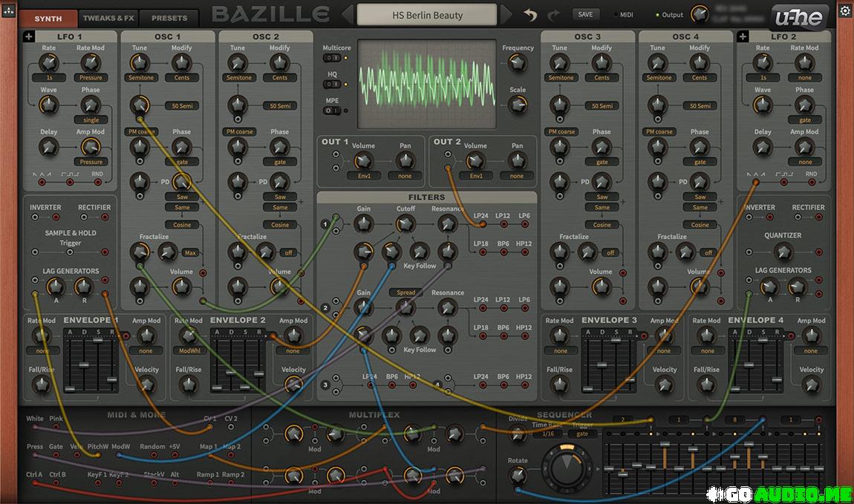
Task: Click the CV 2 jack
Action: click(x=231, y=428)
